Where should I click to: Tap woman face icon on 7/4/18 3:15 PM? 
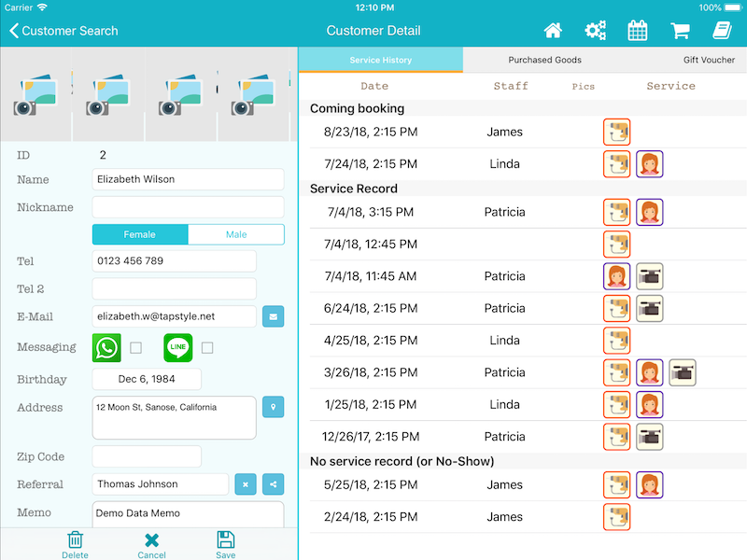650,212
